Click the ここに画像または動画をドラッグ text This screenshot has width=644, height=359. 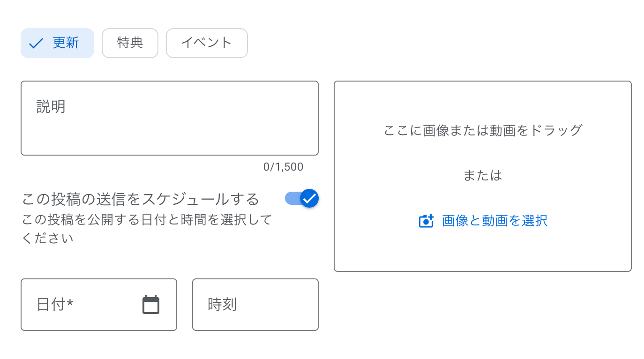482,130
